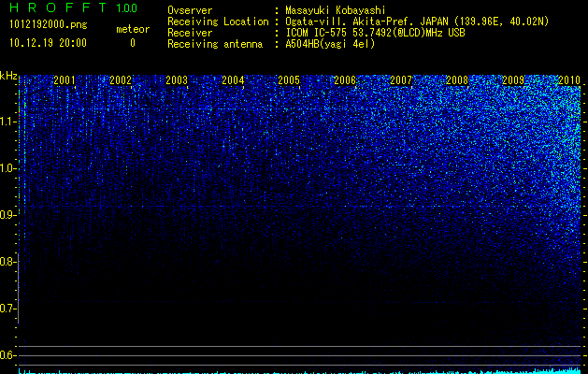Click the meteor label

(133, 29)
